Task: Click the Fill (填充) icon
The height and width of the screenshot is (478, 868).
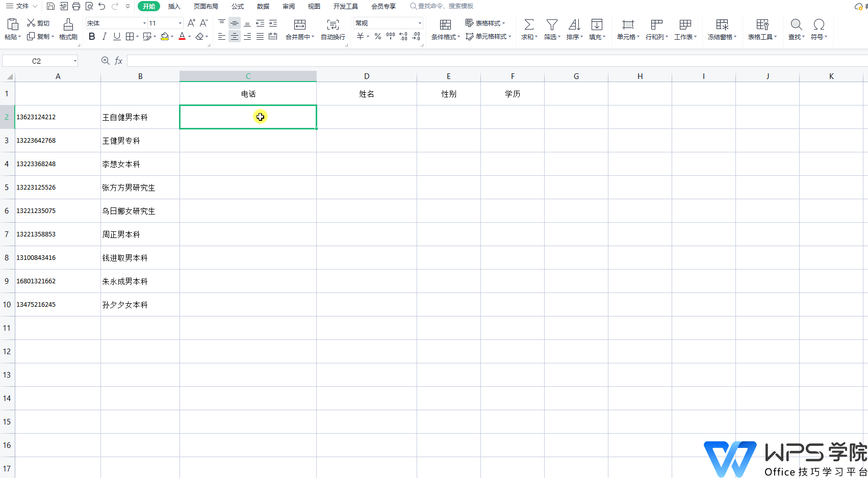Action: coord(597,24)
